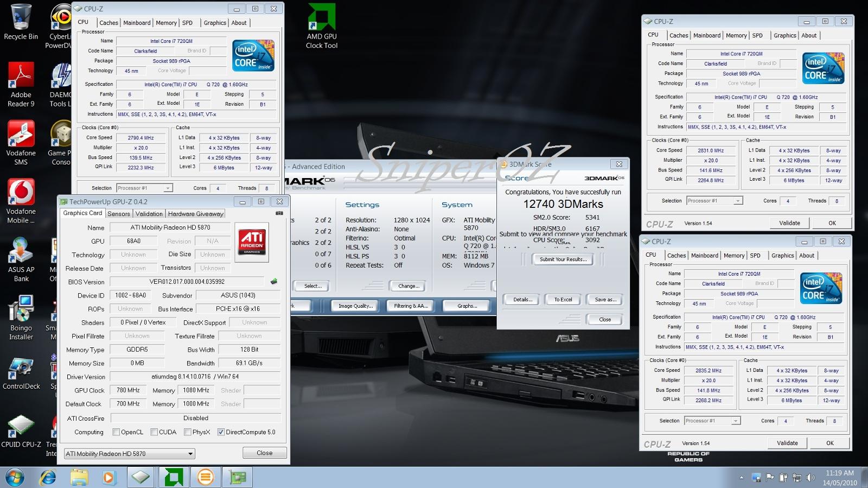Open the CPUID CPU-Z desktop shortcut
This screenshot has height=488, width=868.
click(21, 432)
